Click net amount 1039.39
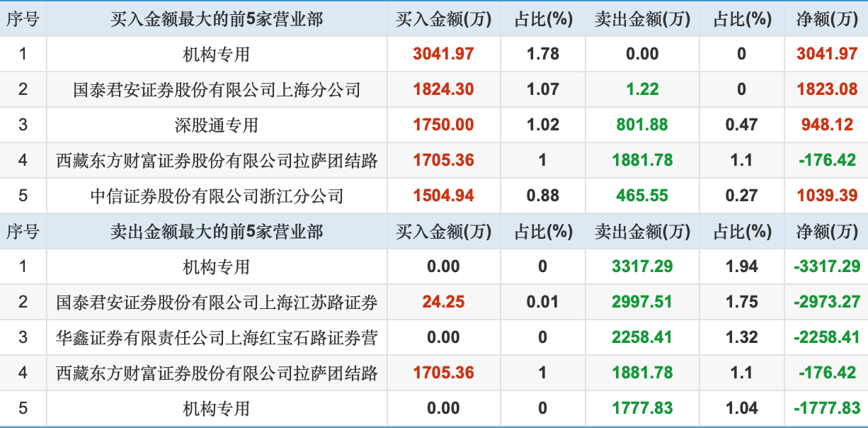868x428 pixels. [x=827, y=196]
